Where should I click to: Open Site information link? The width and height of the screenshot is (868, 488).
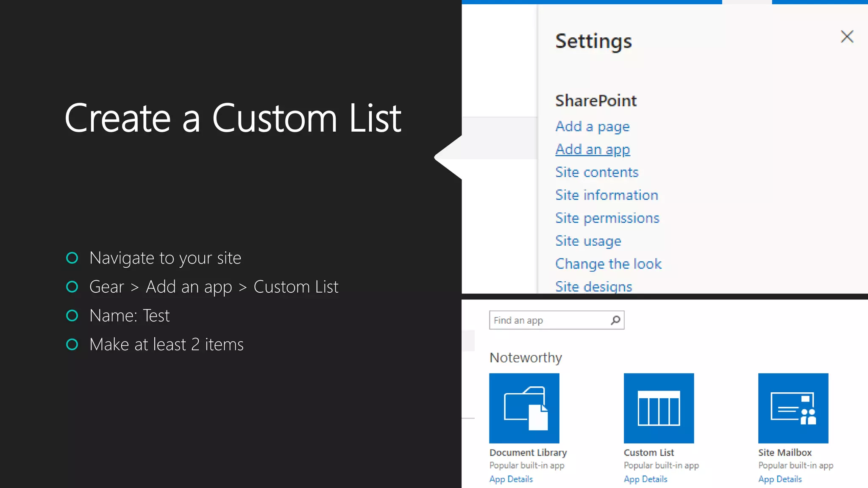606,195
